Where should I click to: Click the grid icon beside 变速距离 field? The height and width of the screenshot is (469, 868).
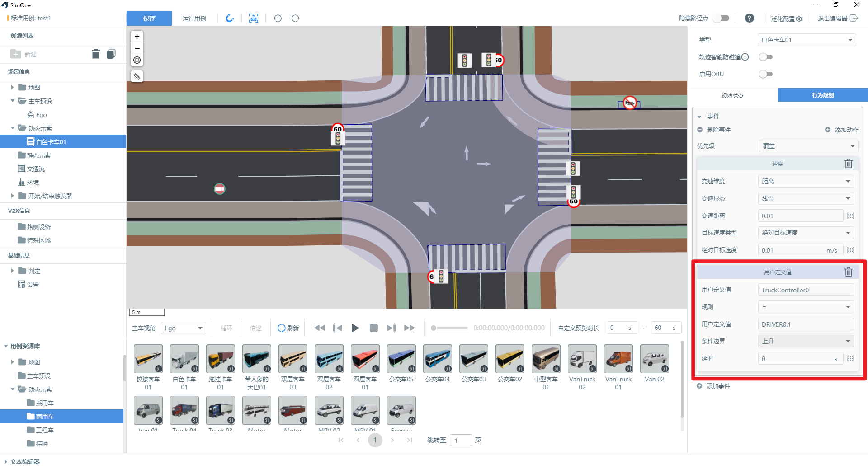pyautogui.click(x=850, y=216)
